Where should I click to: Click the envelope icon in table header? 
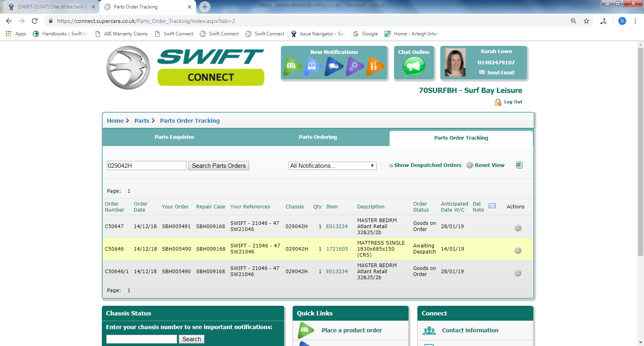pyautogui.click(x=492, y=206)
